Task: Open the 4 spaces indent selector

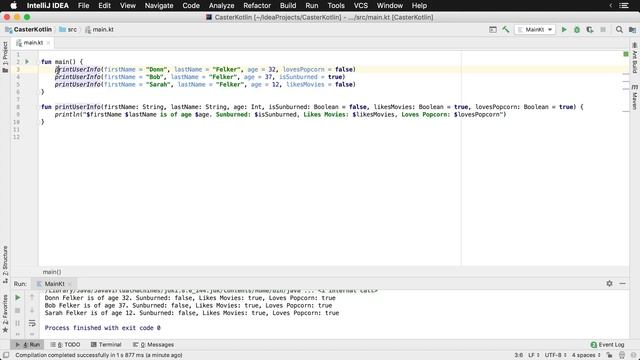Action: click(586, 355)
